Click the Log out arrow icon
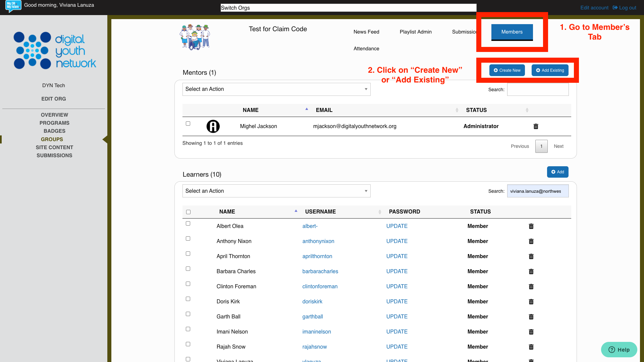Image resolution: width=644 pixels, height=362 pixels. click(615, 7)
